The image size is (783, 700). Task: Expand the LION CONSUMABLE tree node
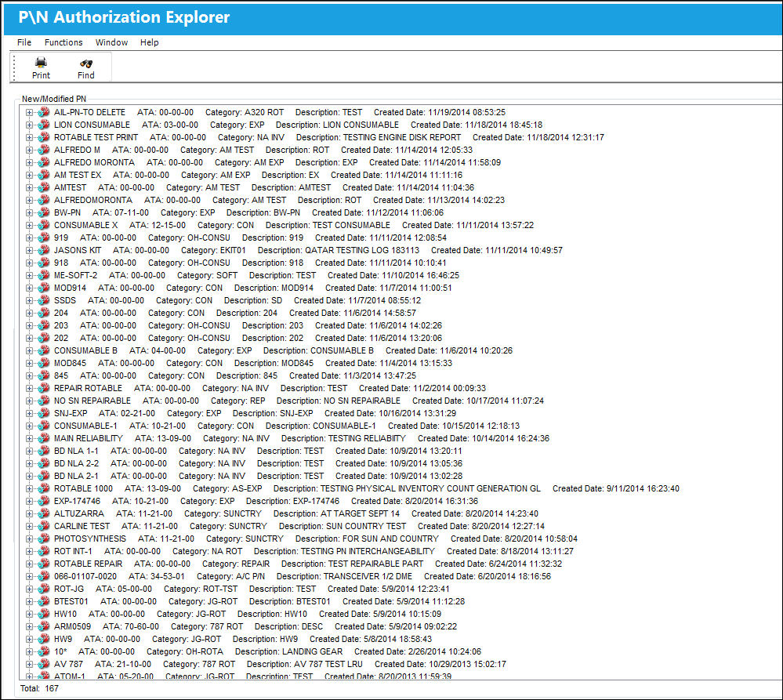pyautogui.click(x=30, y=125)
